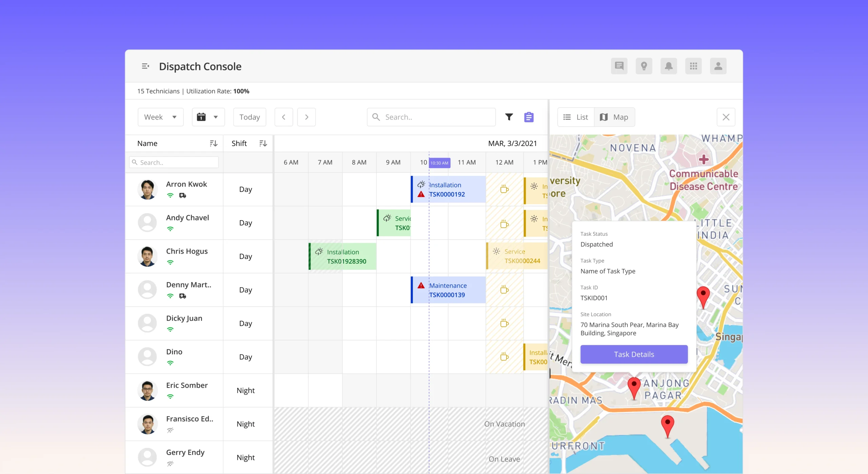Close the map panel
868x474 pixels.
[726, 117]
